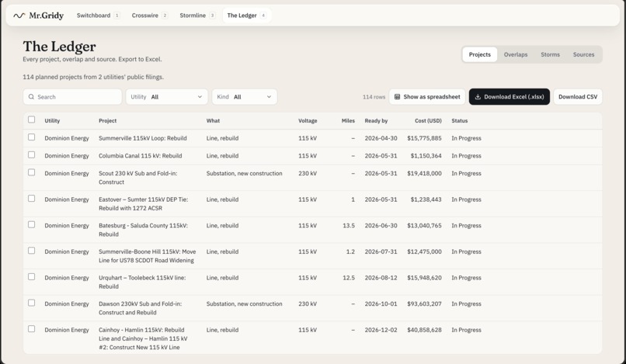This screenshot has width=626, height=364.
Task: Click the cost cell $15,775,885
Action: coord(424,138)
